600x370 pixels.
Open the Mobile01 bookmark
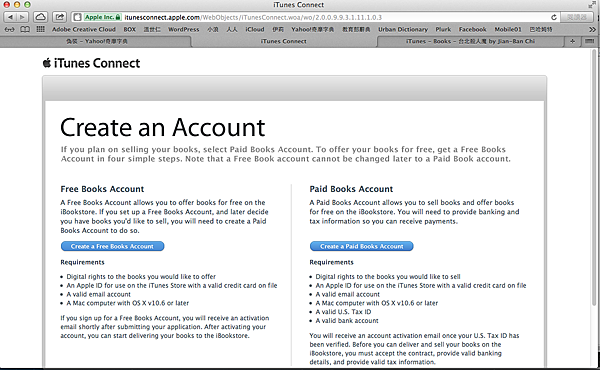tap(508, 29)
